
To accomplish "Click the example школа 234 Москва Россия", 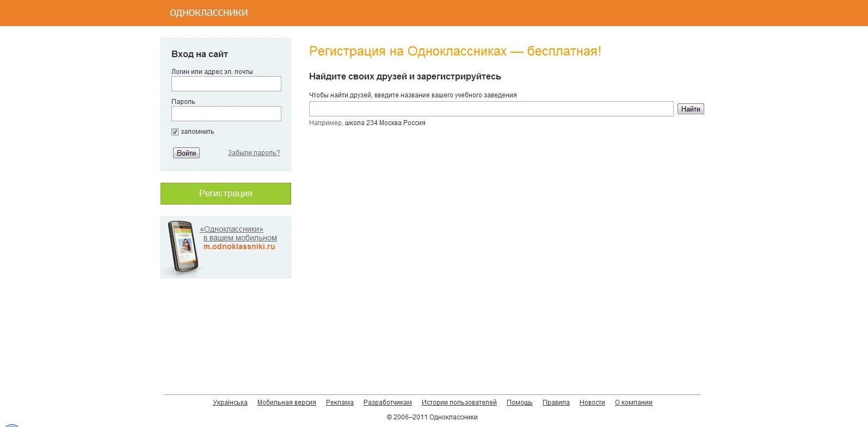I will tap(385, 123).
